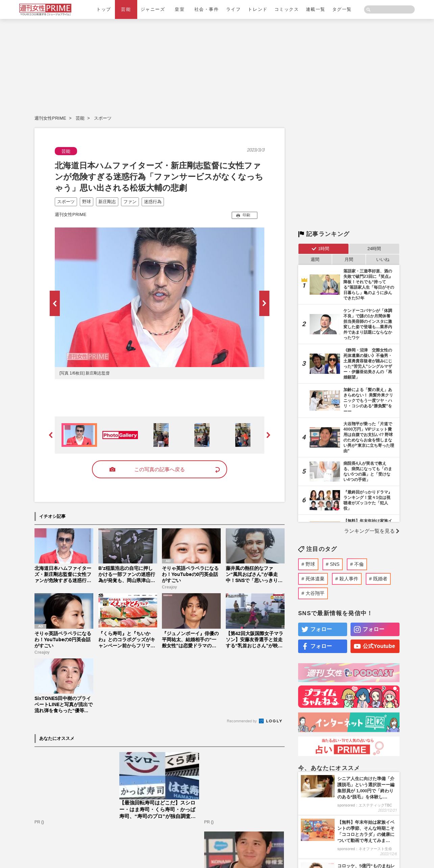
Task: Click the LOGLY recommendation logo
Action: pos(271,721)
